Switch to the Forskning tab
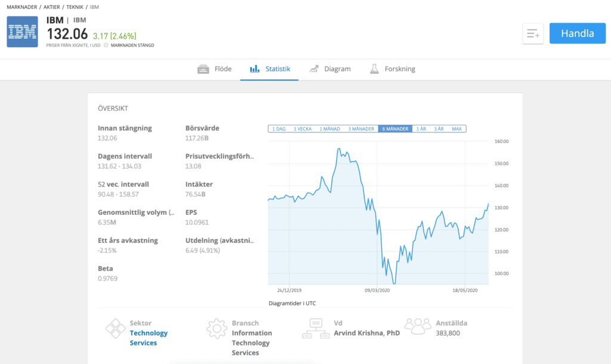Screen dimensions: 611x364 tap(393, 69)
